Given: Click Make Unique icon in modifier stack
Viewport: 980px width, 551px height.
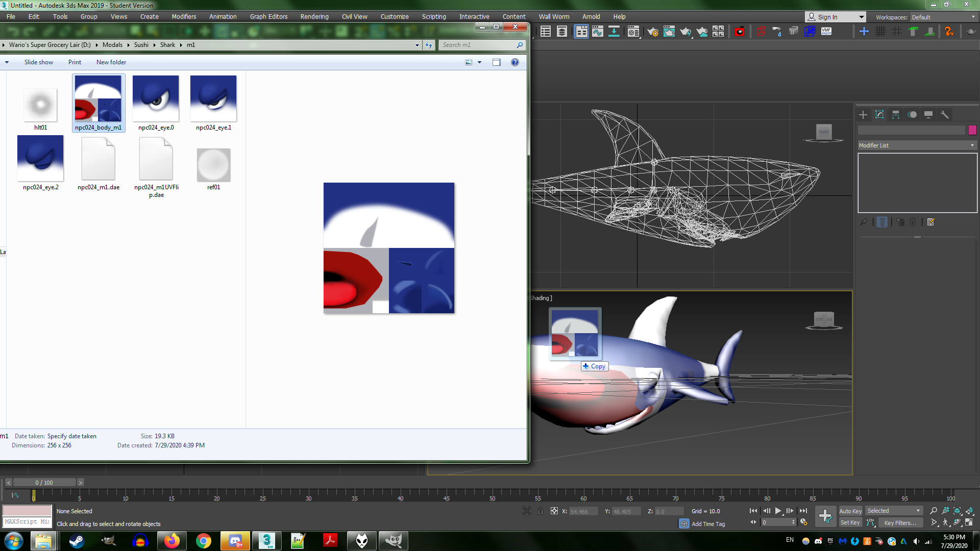Looking at the screenshot, I should 900,222.
